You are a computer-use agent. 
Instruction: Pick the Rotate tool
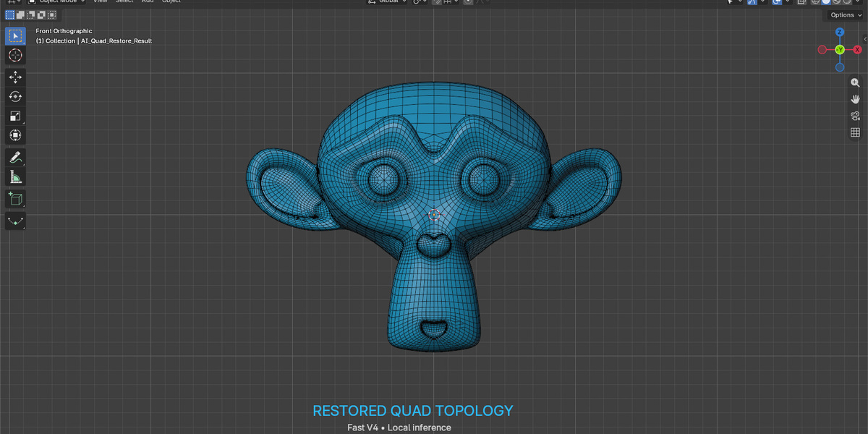click(15, 96)
